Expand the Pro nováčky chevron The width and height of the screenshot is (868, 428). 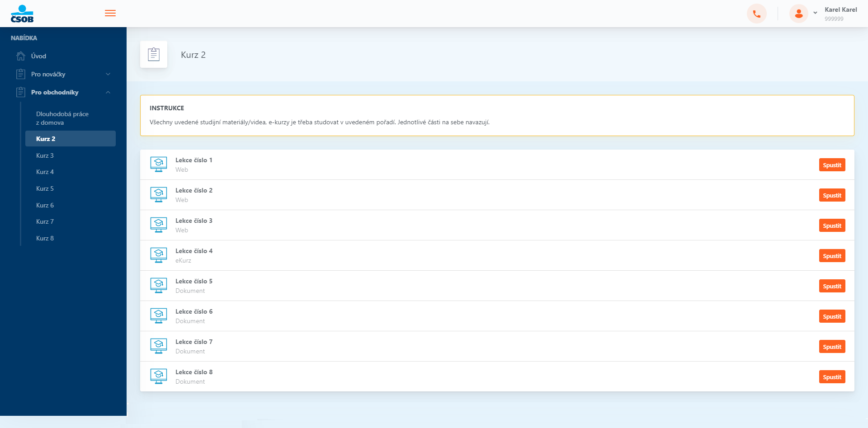[108, 74]
